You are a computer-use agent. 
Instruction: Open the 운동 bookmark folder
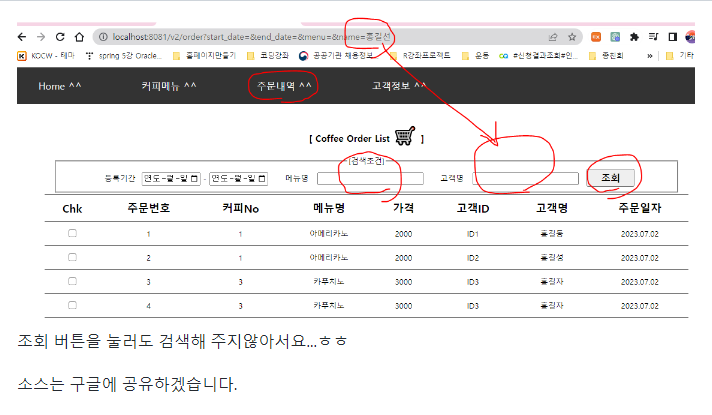click(x=475, y=56)
